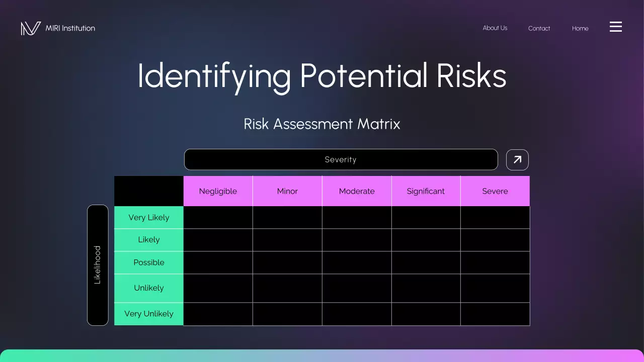The image size is (644, 362).
Task: Click the Minor column header
Action: click(287, 191)
